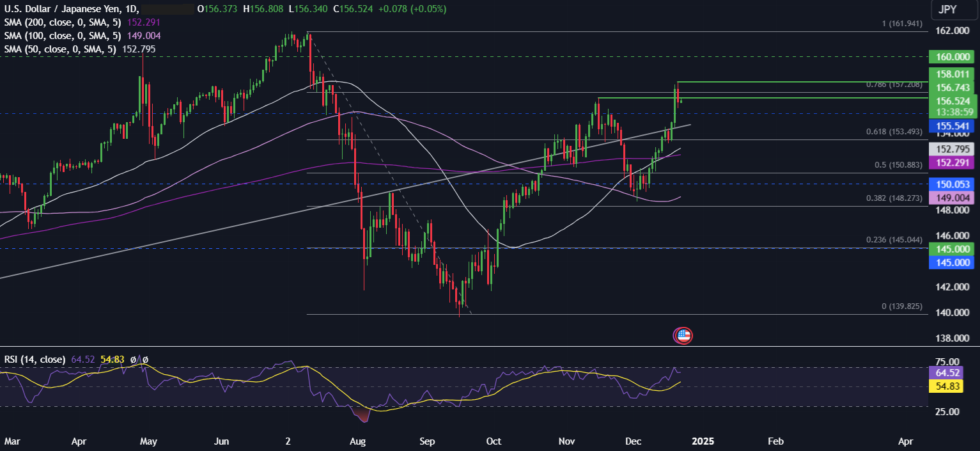This screenshot has width=980, height=451.
Task: Click the 25.00 RSI scale value
Action: [949, 411]
